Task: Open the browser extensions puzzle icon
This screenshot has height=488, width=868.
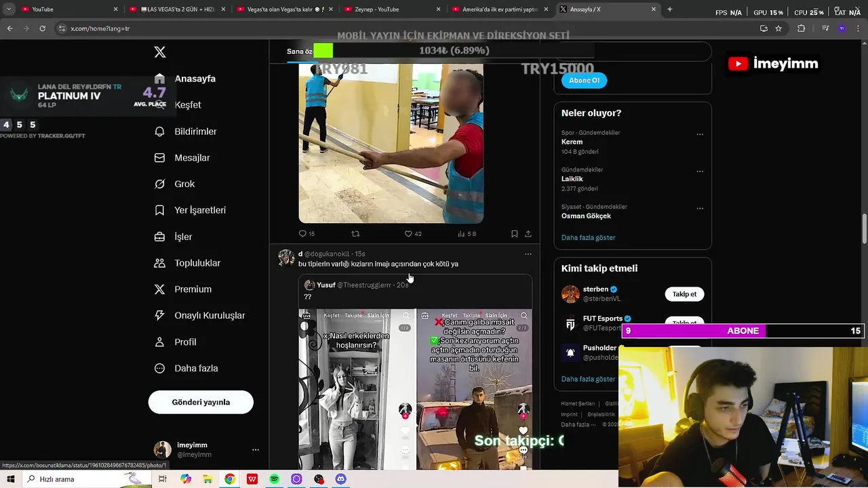Action: [x=802, y=28]
